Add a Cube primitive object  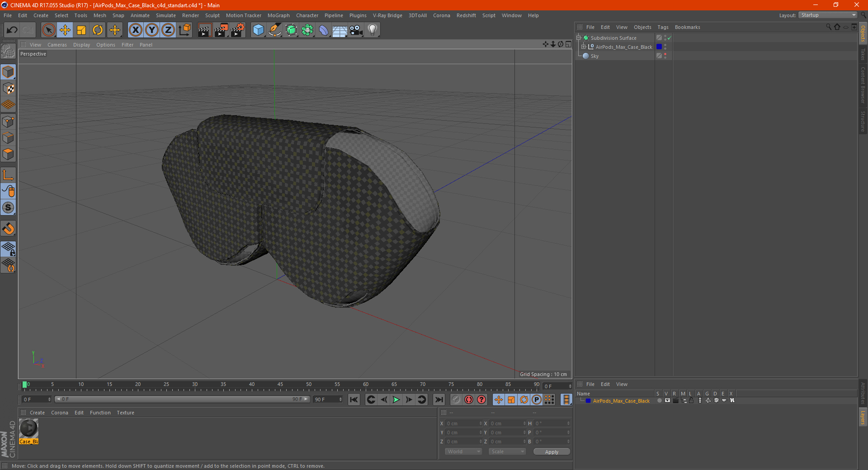tap(258, 30)
